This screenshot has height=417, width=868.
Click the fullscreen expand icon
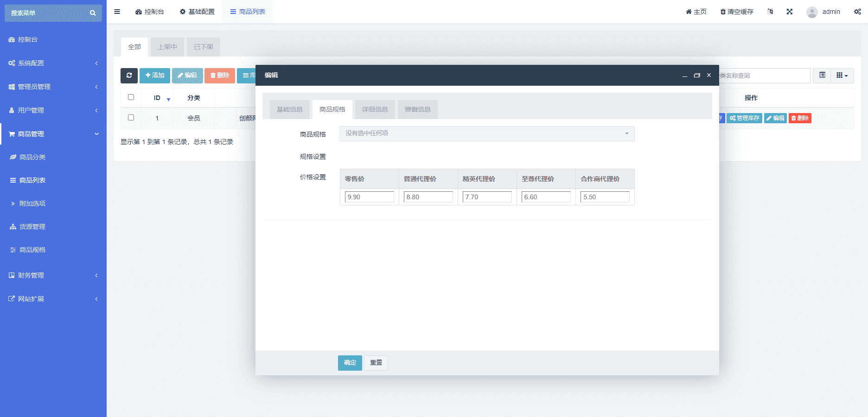point(789,12)
